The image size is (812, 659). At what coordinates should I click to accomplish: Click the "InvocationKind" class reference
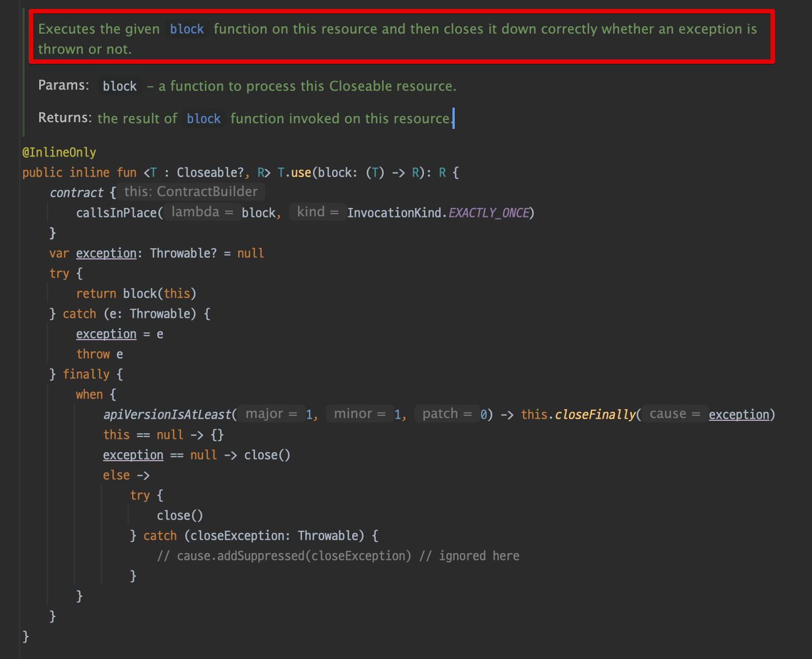pyautogui.click(x=394, y=213)
